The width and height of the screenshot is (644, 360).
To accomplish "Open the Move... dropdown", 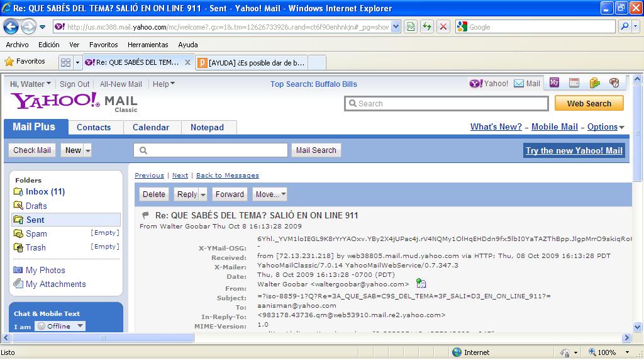I will pyautogui.click(x=269, y=194).
